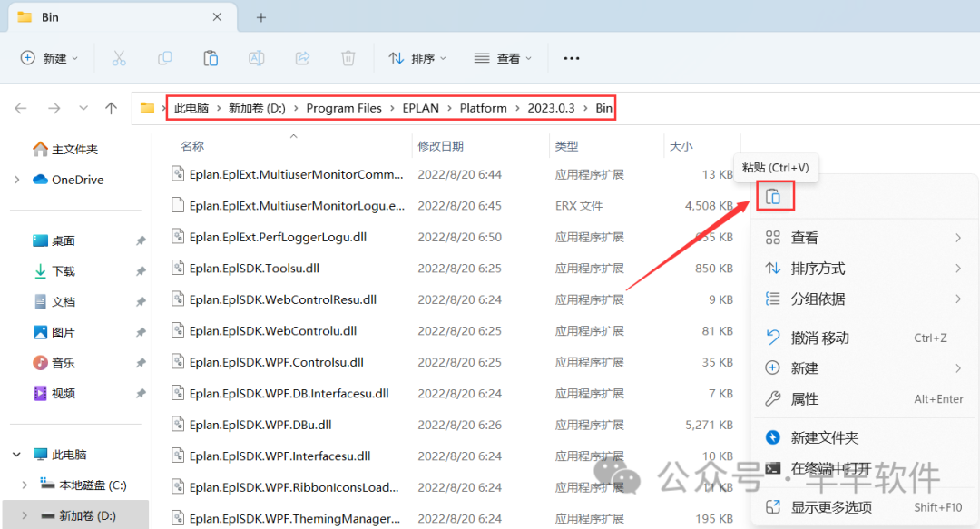Viewport: 980px width, 529px height.
Task: Choose 显示更多选项 in context menu
Action: pyautogui.click(x=831, y=507)
